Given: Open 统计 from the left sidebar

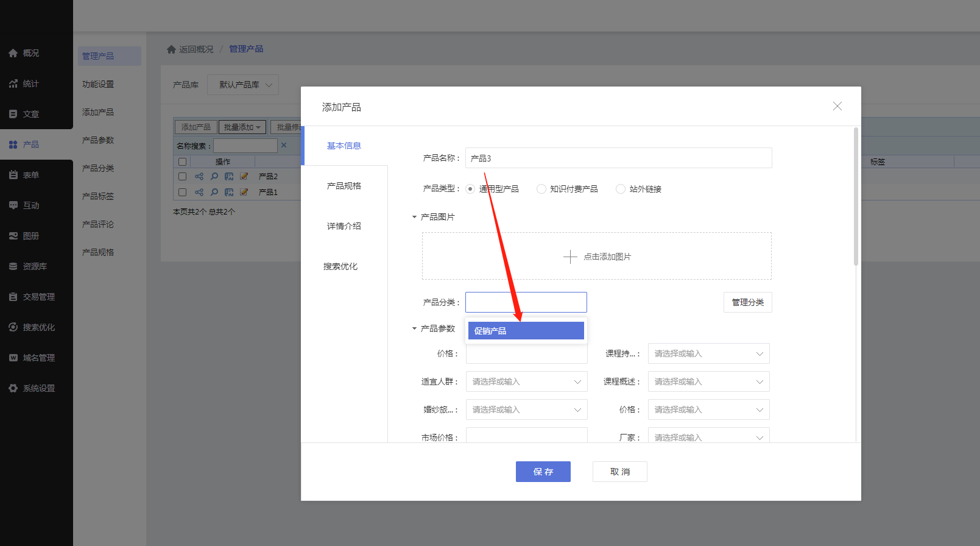Looking at the screenshot, I should [x=30, y=83].
